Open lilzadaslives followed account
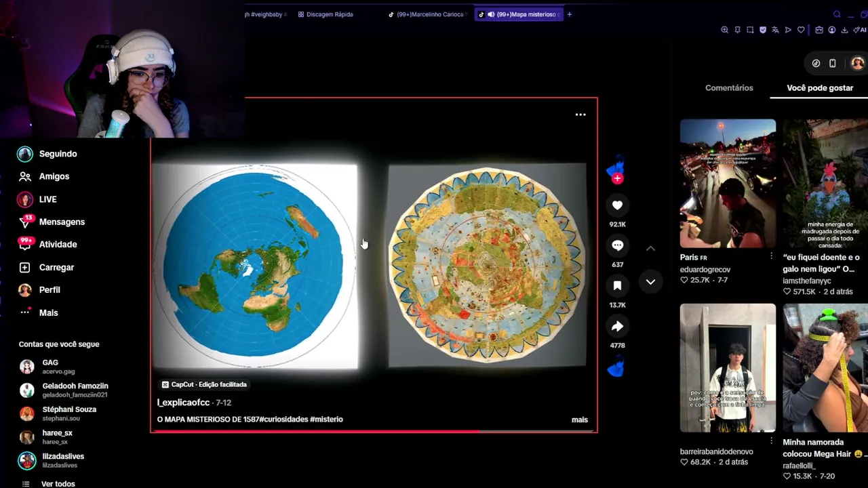The height and width of the screenshot is (488, 868). pyautogui.click(x=52, y=460)
